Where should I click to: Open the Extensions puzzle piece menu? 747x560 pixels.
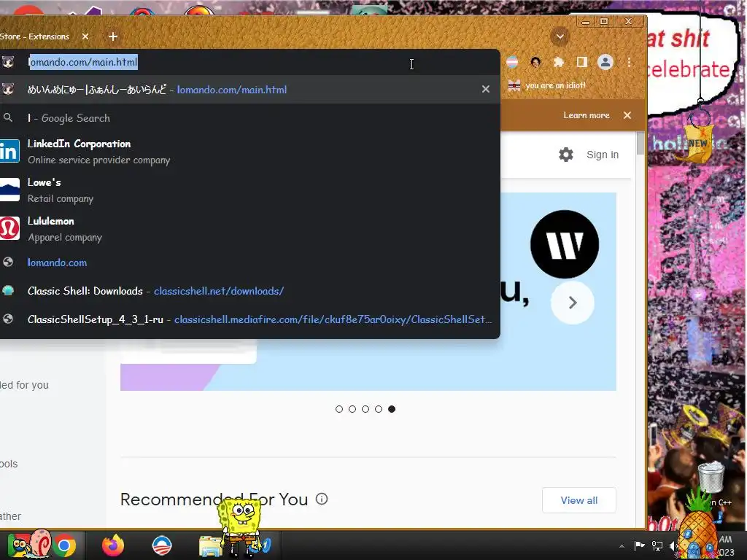(x=558, y=62)
